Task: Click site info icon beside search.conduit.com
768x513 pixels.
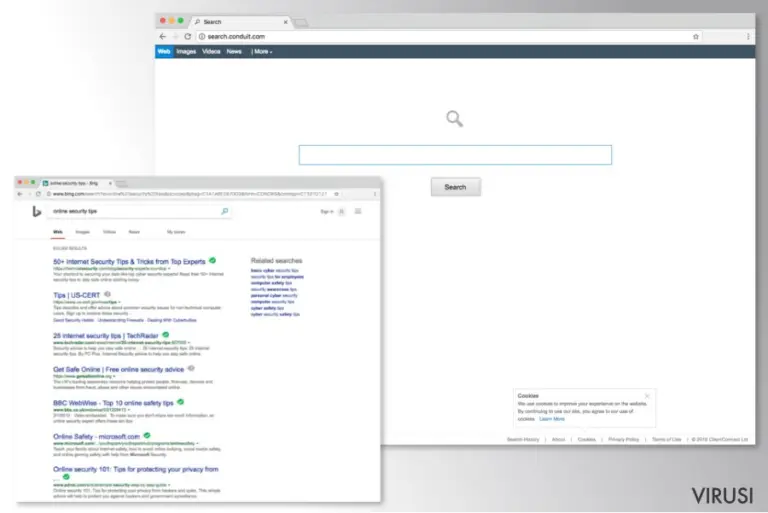Action: [202, 36]
